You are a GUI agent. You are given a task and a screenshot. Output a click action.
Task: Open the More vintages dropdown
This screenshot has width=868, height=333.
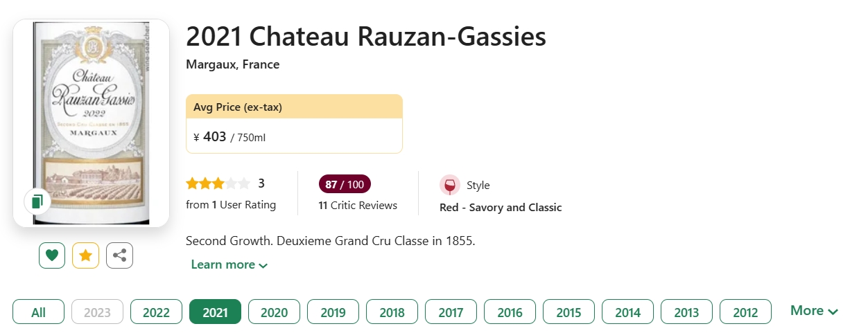[x=814, y=311]
